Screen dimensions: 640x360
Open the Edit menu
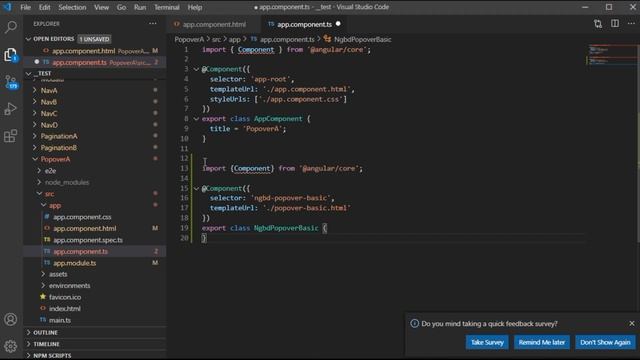coord(44,7)
